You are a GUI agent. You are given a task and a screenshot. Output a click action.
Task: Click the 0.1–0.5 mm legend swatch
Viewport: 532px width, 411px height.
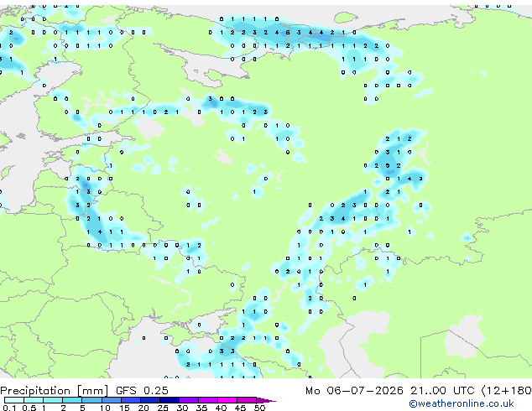pos(14,400)
